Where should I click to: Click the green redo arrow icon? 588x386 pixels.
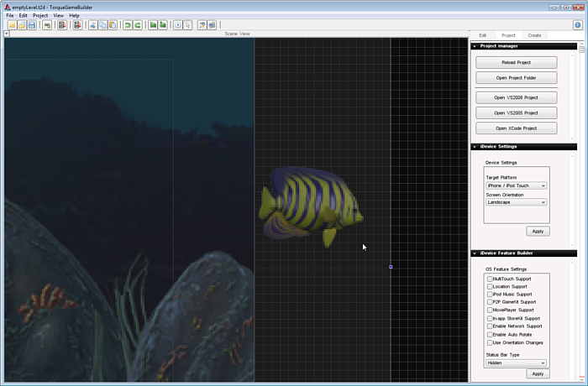138,25
